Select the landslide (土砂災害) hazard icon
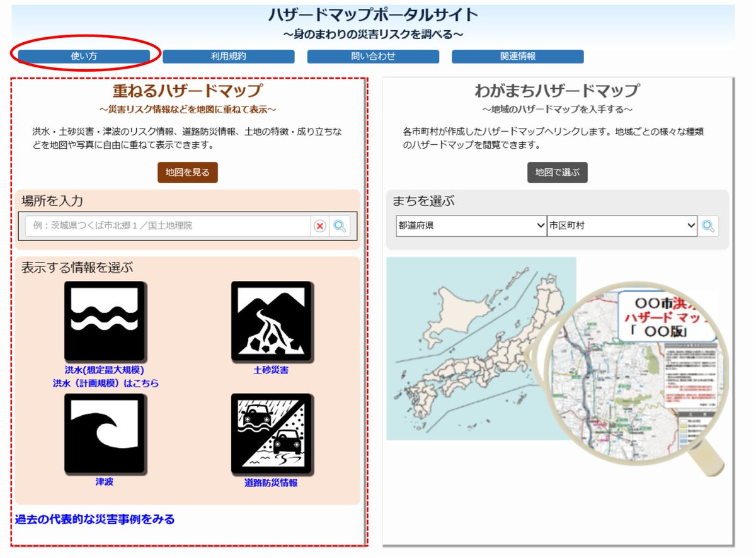 pos(272,322)
